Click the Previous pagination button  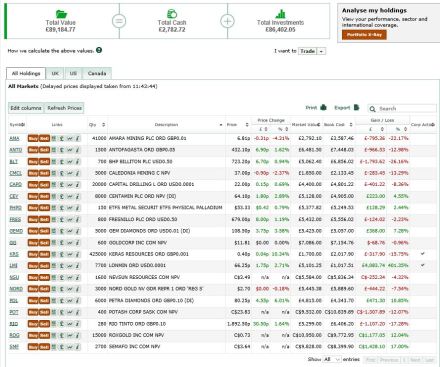click(x=390, y=360)
